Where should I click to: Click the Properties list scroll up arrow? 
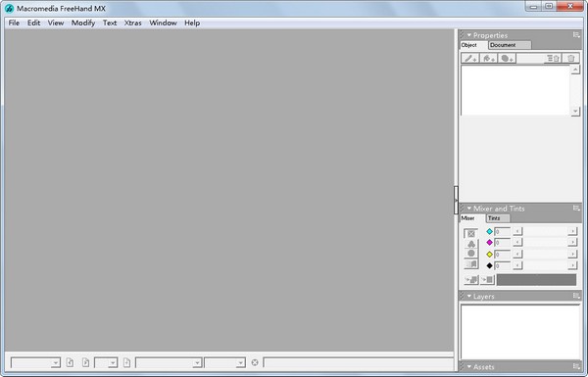[x=575, y=70]
